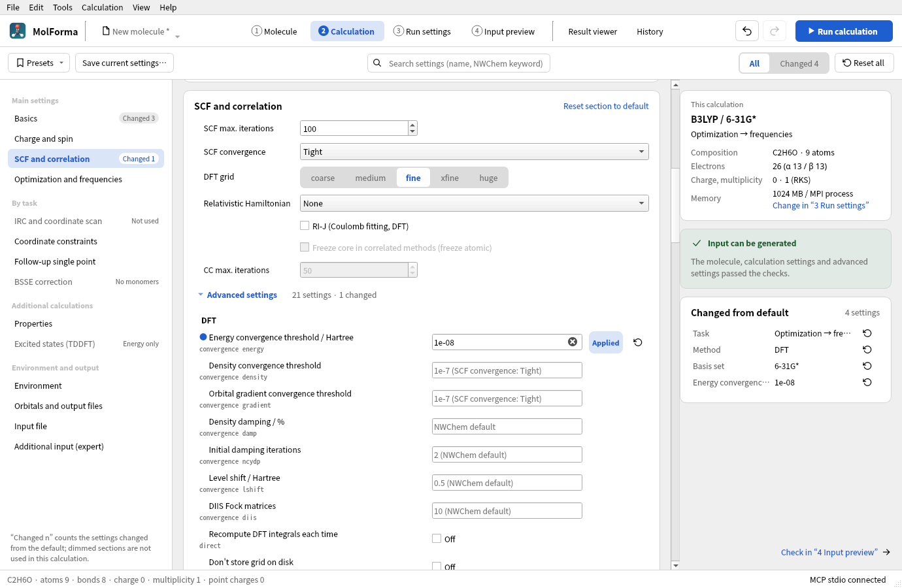
Task: Click the settings panel vertical scrollbar thumb
Action: tap(675, 206)
